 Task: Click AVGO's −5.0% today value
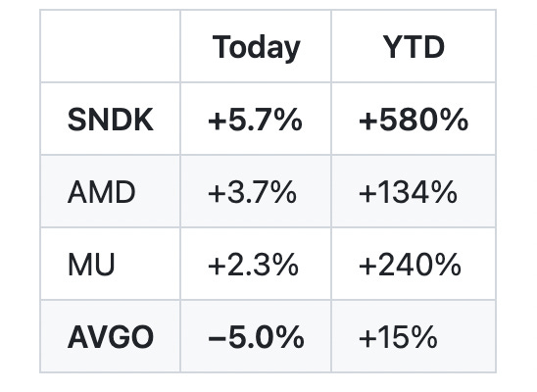pyautogui.click(x=256, y=336)
